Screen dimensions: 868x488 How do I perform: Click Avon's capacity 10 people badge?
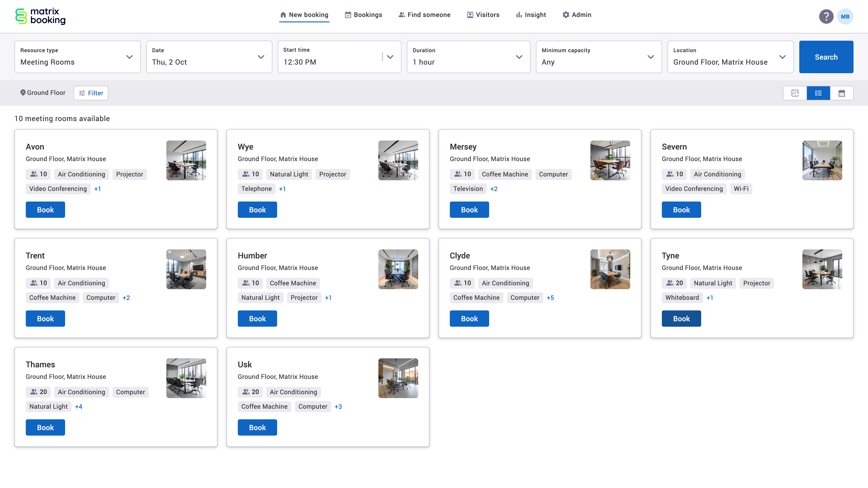click(x=38, y=174)
